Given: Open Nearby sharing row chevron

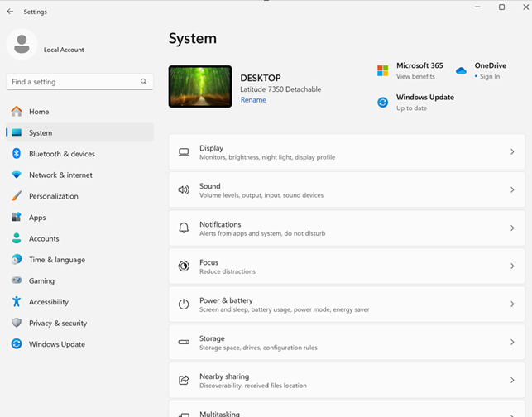Looking at the screenshot, I should click(x=512, y=380).
